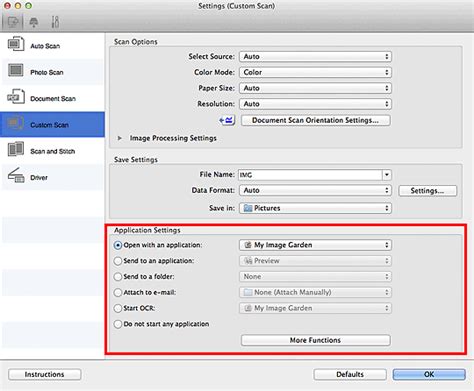Select the Photo Scan sidebar icon
The image size is (474, 391).
coord(16,71)
